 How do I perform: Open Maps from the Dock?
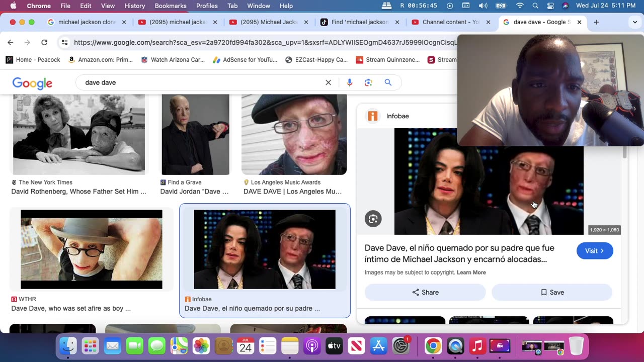[179, 346]
